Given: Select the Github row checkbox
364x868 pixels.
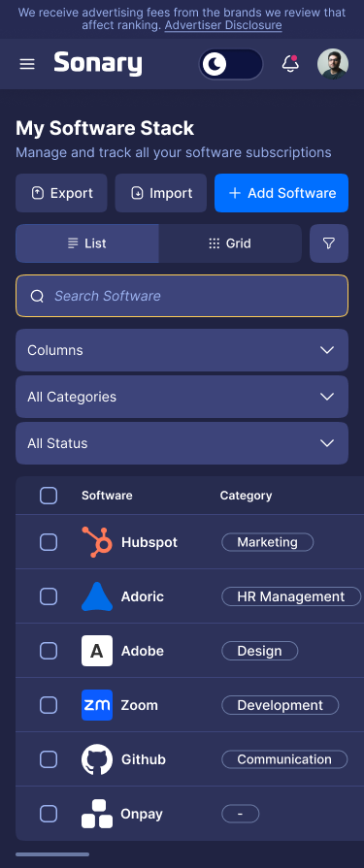Looking at the screenshot, I should pos(49,759).
